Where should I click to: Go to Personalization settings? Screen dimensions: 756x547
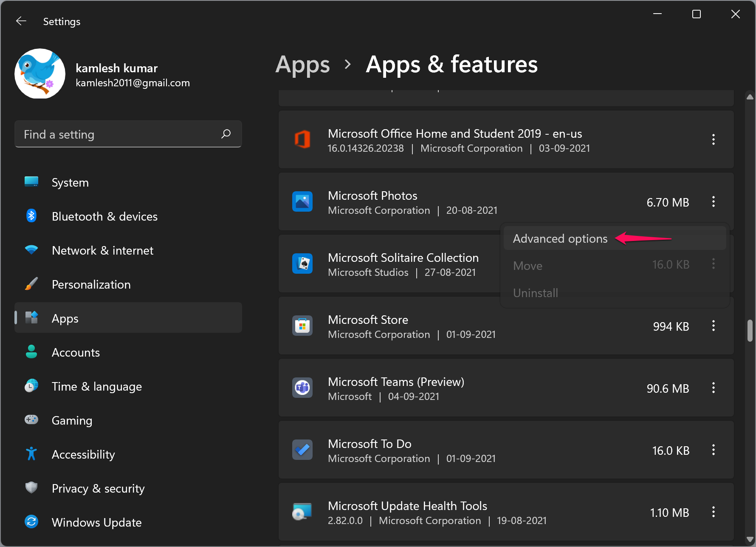[128, 284]
